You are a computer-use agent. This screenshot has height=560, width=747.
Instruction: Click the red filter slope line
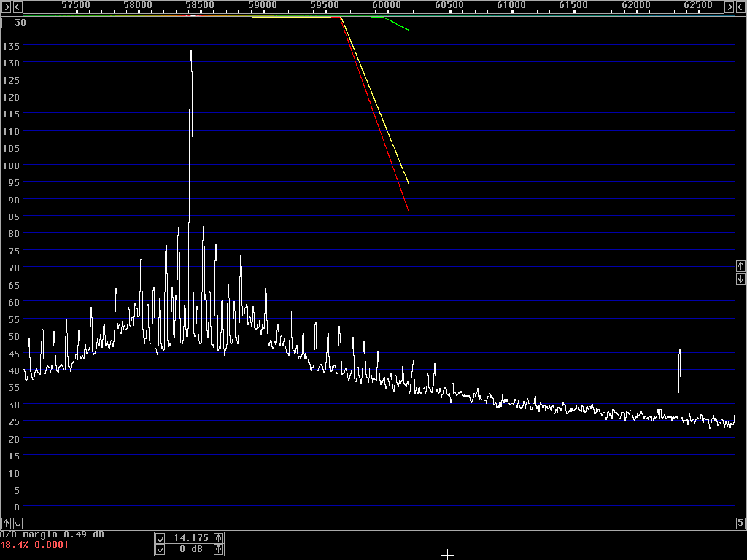(374, 114)
